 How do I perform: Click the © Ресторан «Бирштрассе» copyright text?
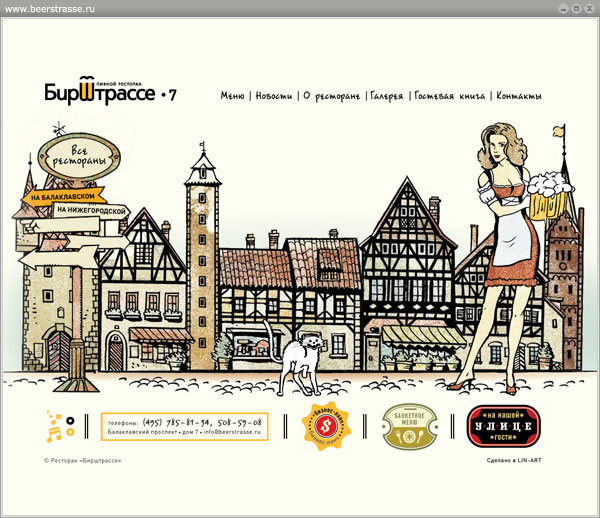[x=83, y=461]
